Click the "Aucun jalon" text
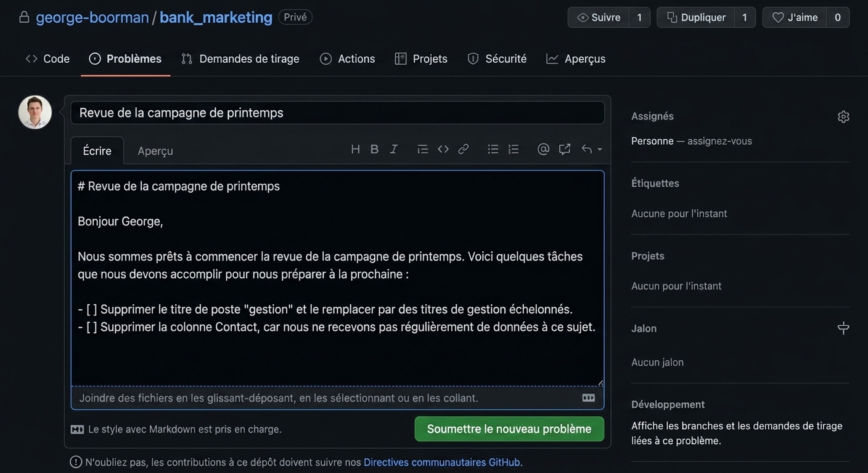The width and height of the screenshot is (868, 473). (x=658, y=362)
